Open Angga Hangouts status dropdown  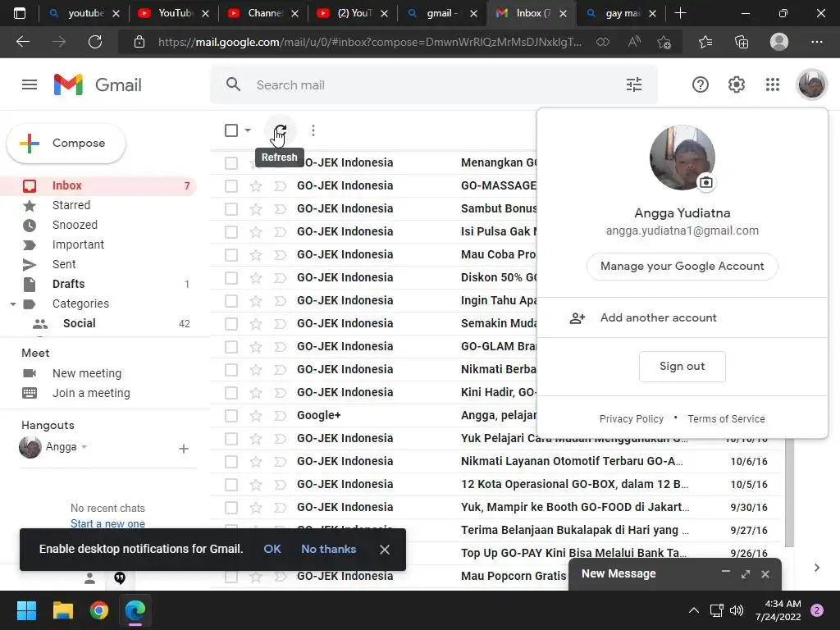(x=84, y=447)
